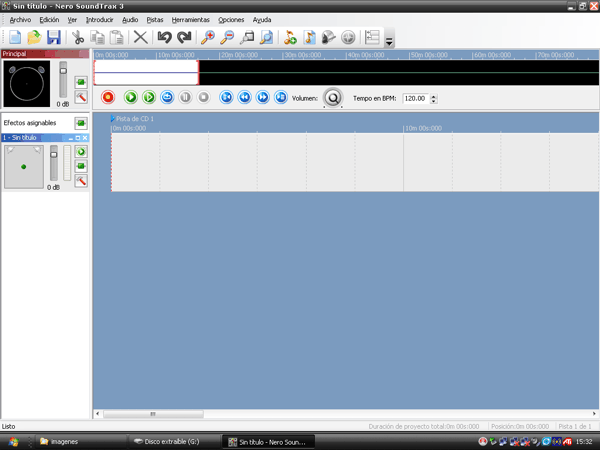Click the track 1 pan position pad

24,167
